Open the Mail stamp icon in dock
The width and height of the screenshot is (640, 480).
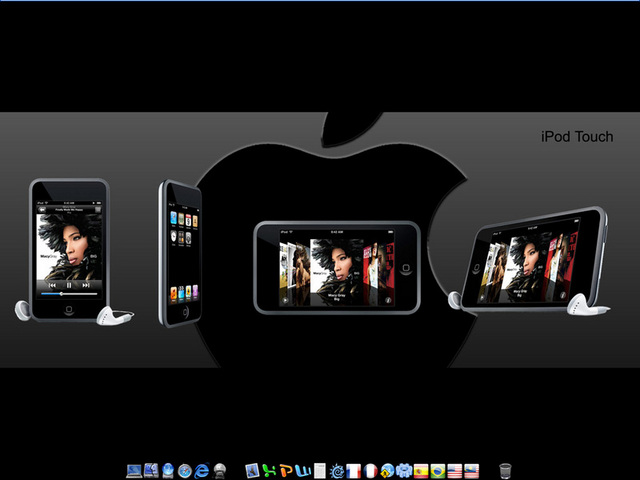pyautogui.click(x=253, y=471)
